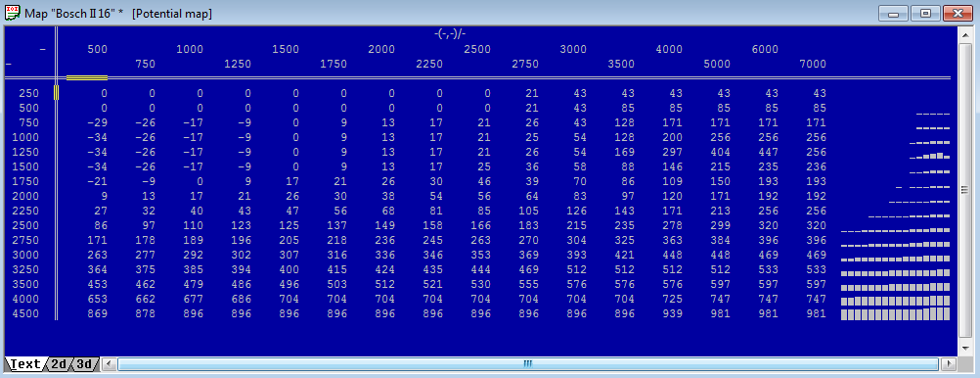Select the 3250 row header
The image size is (980, 378).
[x=25, y=269]
